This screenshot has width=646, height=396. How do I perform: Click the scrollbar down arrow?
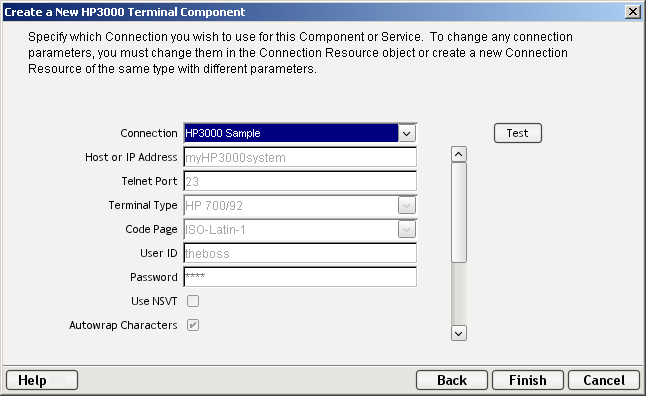pos(459,333)
